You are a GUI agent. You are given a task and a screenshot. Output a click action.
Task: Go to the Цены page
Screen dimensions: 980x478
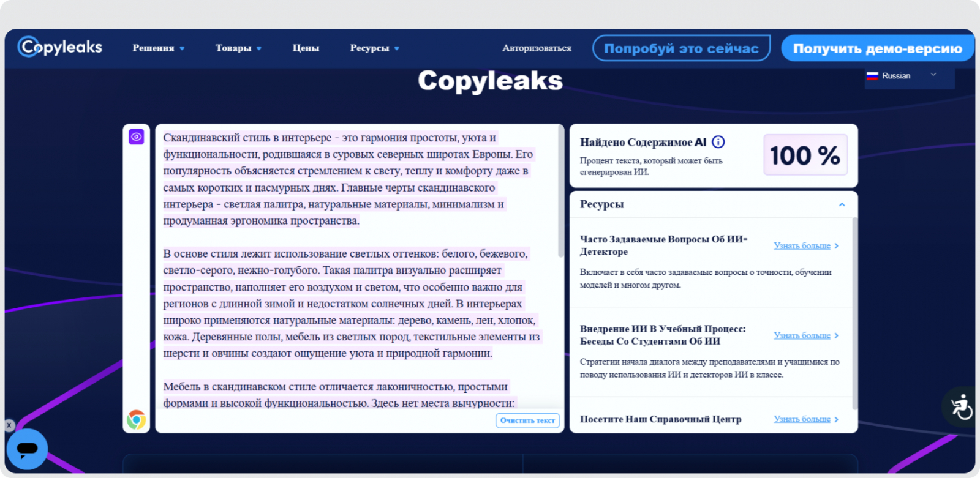pyautogui.click(x=306, y=48)
